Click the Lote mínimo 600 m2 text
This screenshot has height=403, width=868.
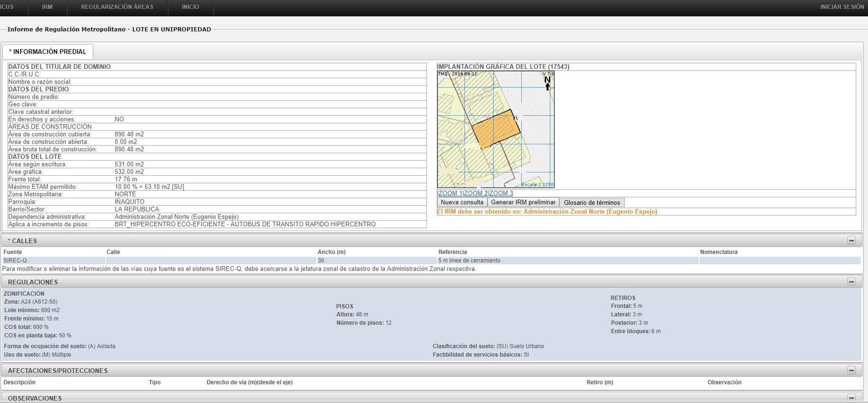pos(32,310)
